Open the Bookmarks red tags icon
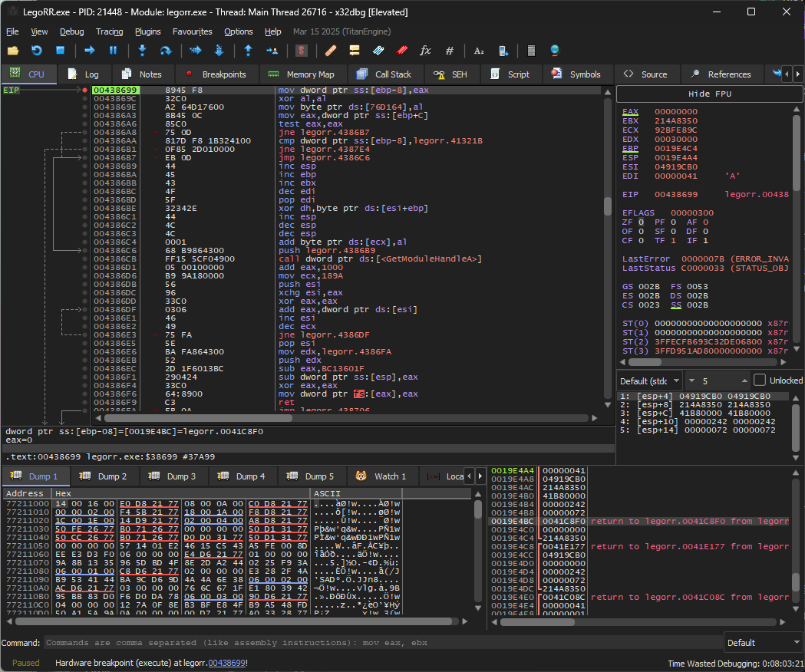The width and height of the screenshot is (805, 672). [x=402, y=51]
